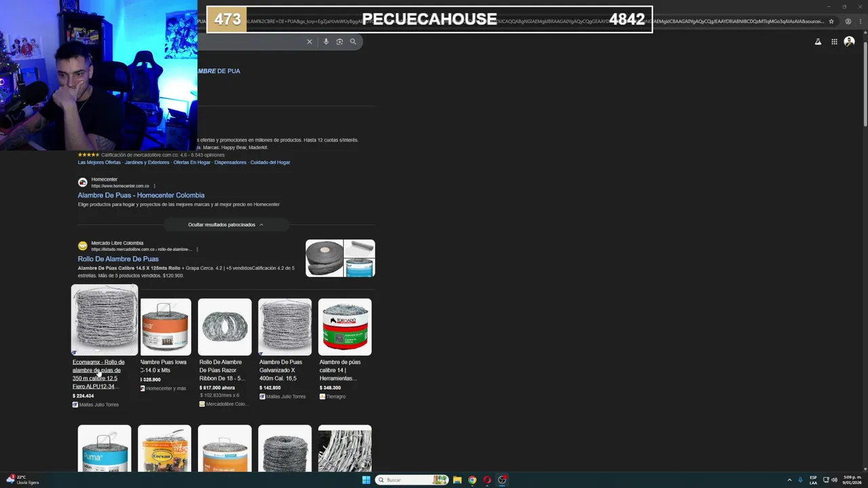Run the search with the magnifying glass icon

pos(353,41)
